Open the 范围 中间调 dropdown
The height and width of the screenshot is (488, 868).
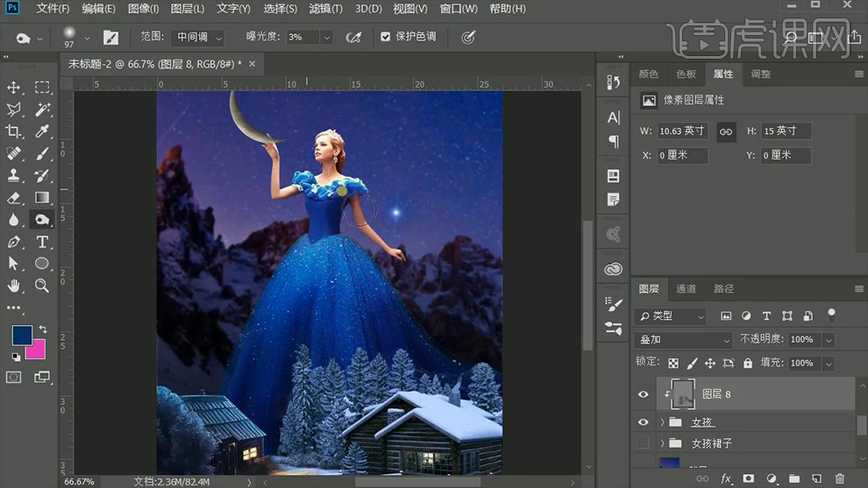pyautogui.click(x=199, y=38)
